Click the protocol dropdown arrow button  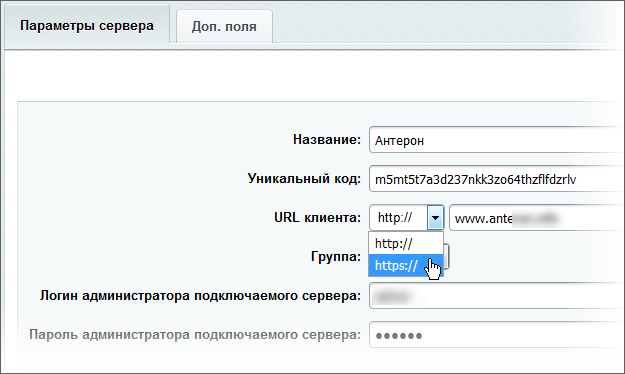coord(435,218)
